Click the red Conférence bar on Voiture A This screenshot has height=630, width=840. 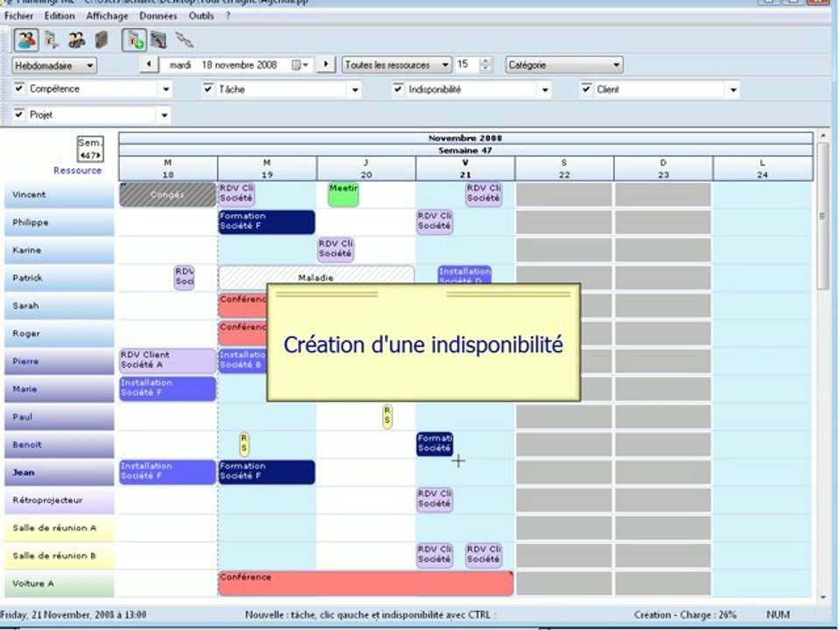(366, 584)
